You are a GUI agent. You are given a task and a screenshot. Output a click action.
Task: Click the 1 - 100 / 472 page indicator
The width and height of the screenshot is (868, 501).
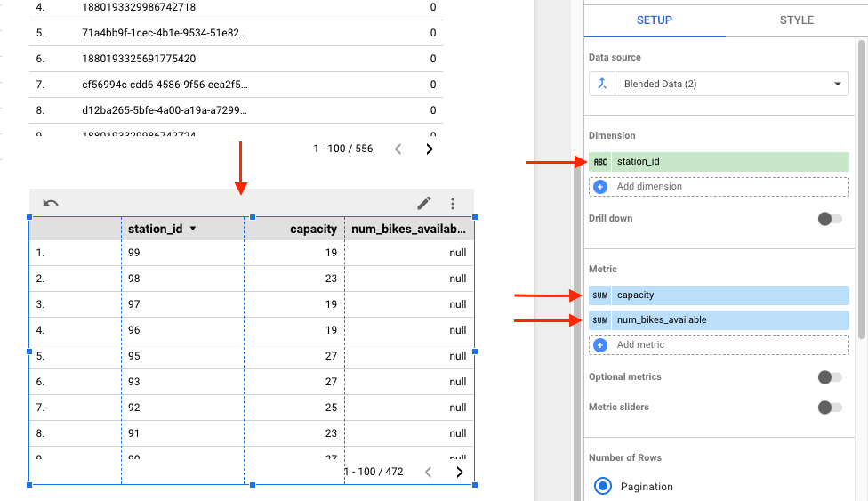pos(374,472)
